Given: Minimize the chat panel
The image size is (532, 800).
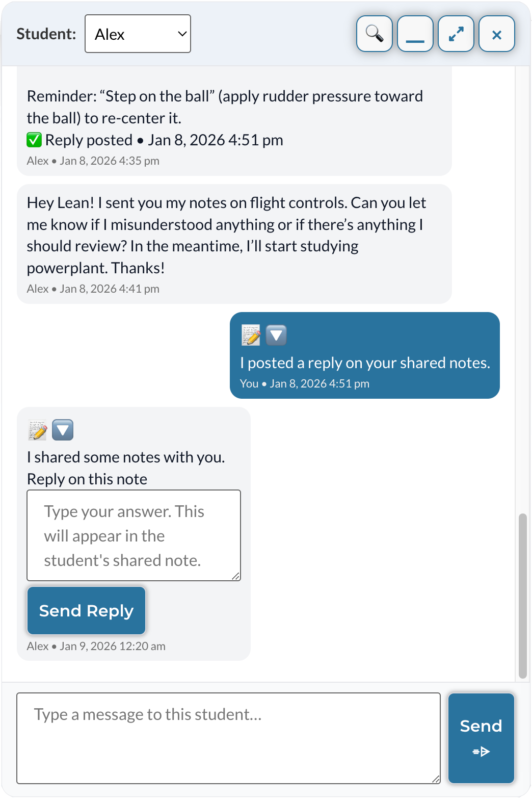Looking at the screenshot, I should (x=415, y=34).
